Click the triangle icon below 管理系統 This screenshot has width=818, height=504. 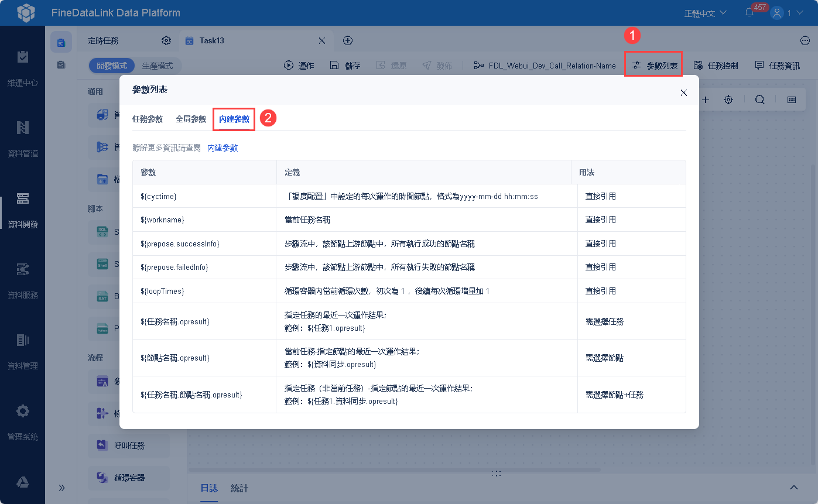pos(22,482)
